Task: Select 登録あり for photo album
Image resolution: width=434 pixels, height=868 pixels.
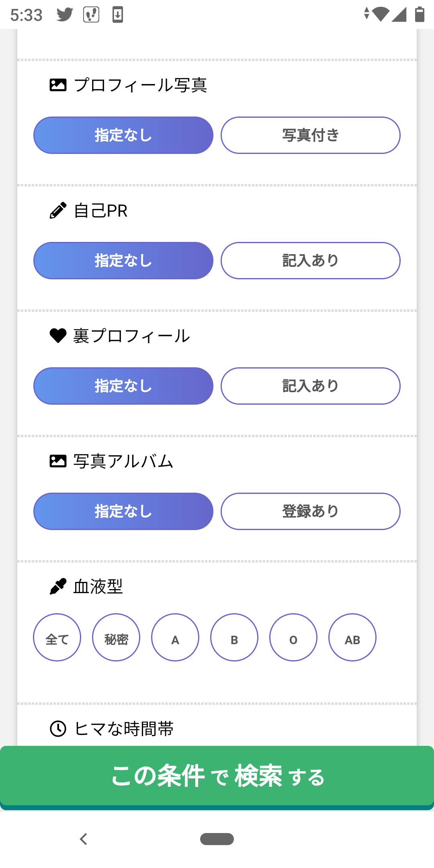Action: click(x=310, y=512)
